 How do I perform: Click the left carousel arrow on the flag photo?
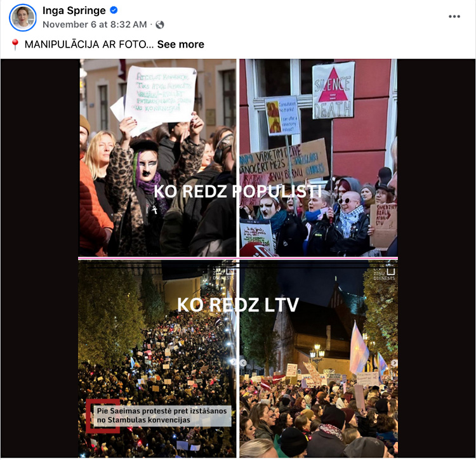(x=243, y=362)
